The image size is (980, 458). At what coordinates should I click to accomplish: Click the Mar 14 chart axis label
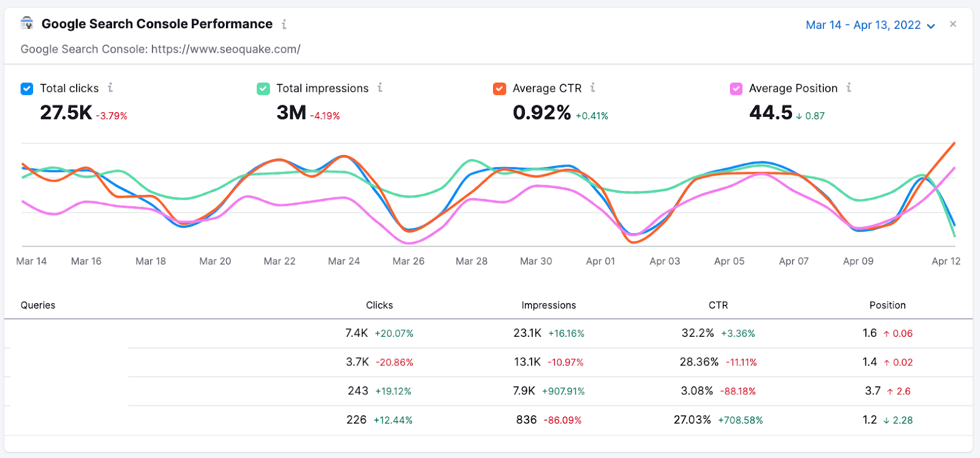click(31, 261)
